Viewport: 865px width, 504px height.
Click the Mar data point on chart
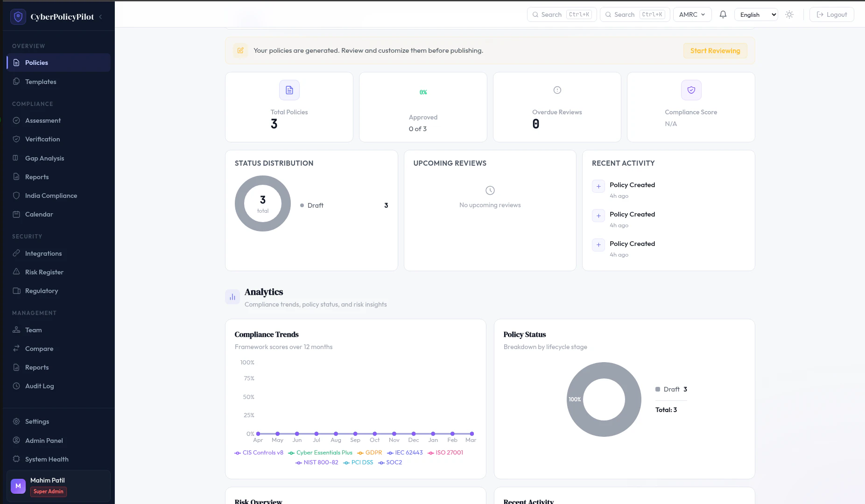coord(472,434)
